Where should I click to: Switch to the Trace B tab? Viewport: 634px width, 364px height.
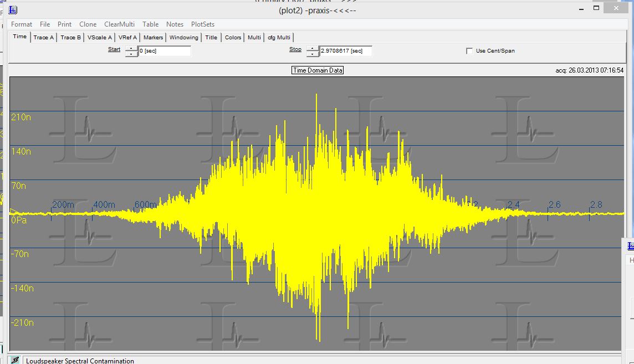click(71, 37)
